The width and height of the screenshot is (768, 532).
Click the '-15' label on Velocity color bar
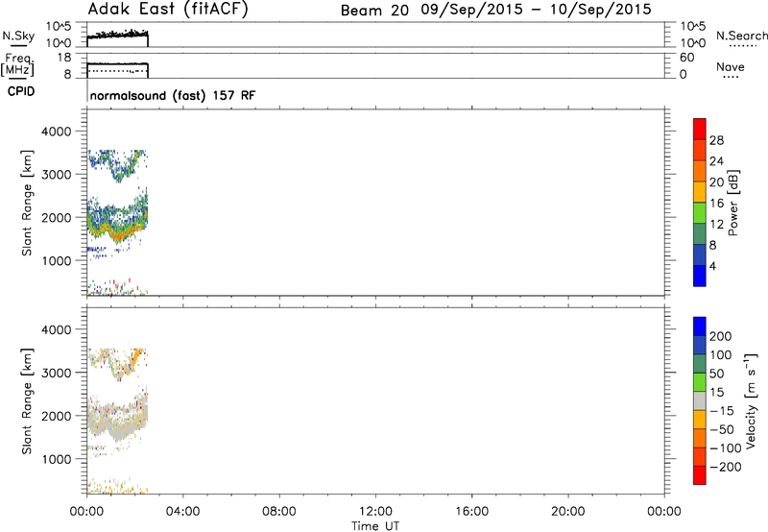(x=722, y=411)
